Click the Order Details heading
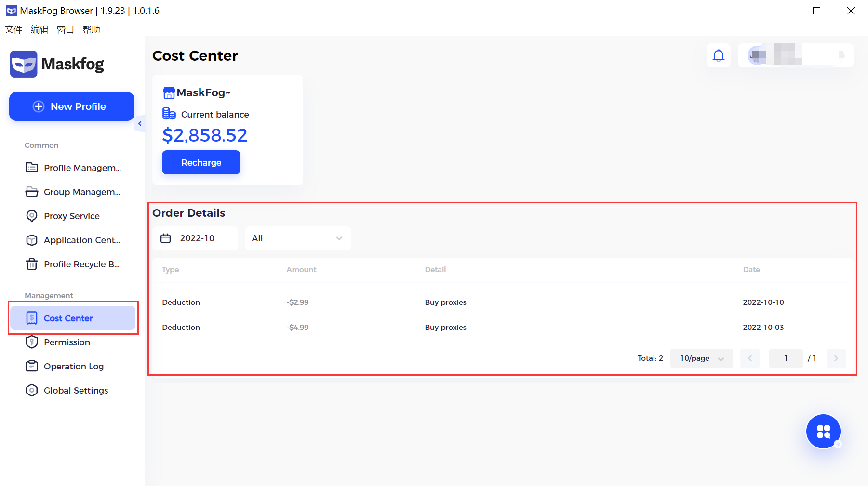Screen dimensions: 868x486 (189, 213)
